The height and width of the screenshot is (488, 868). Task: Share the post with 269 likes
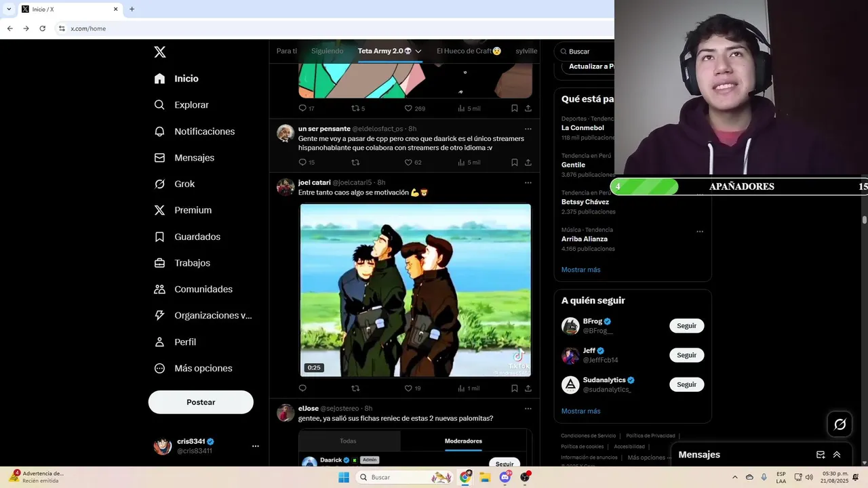pos(528,108)
